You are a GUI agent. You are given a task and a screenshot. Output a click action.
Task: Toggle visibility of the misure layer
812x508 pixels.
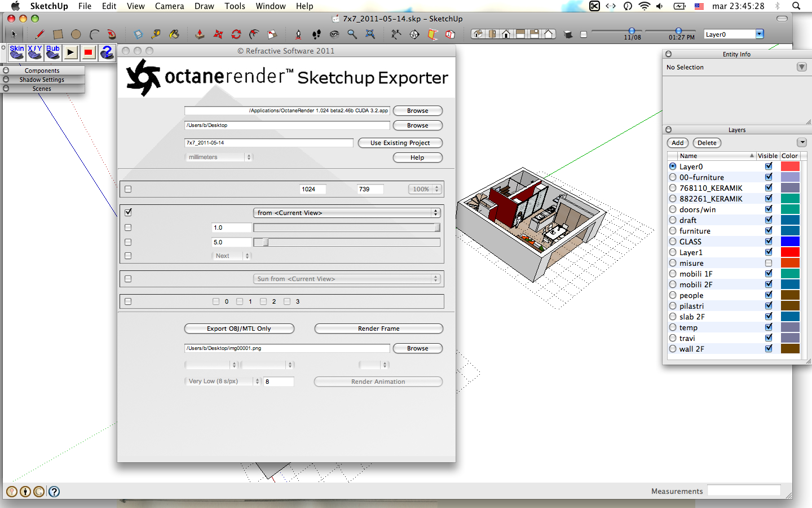(x=769, y=263)
